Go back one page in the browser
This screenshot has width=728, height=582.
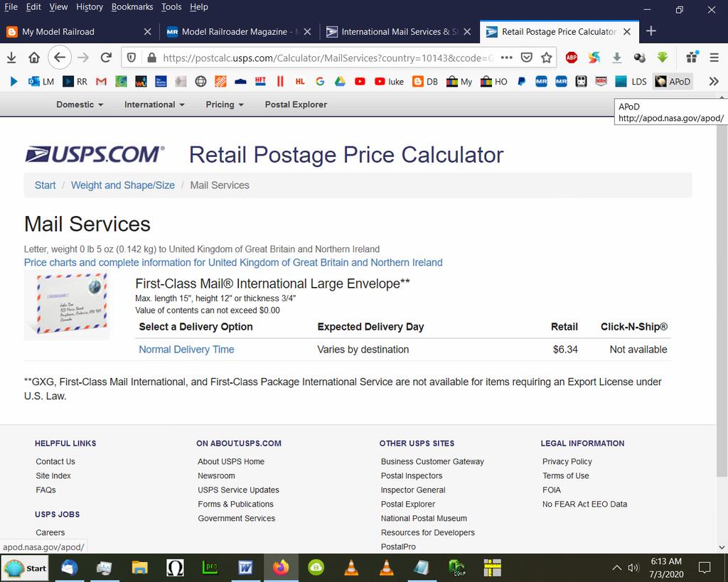click(60, 58)
